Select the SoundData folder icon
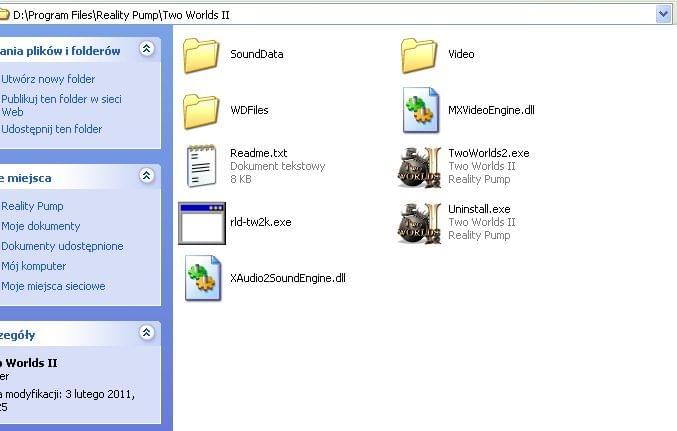 point(201,55)
